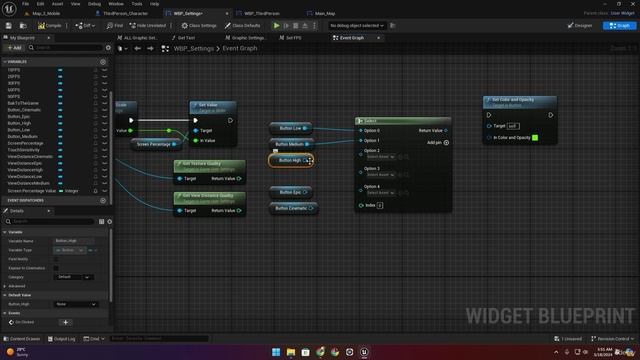Open My Blueprint view options gear
Viewport: 640px width, 360px height.
point(108,48)
